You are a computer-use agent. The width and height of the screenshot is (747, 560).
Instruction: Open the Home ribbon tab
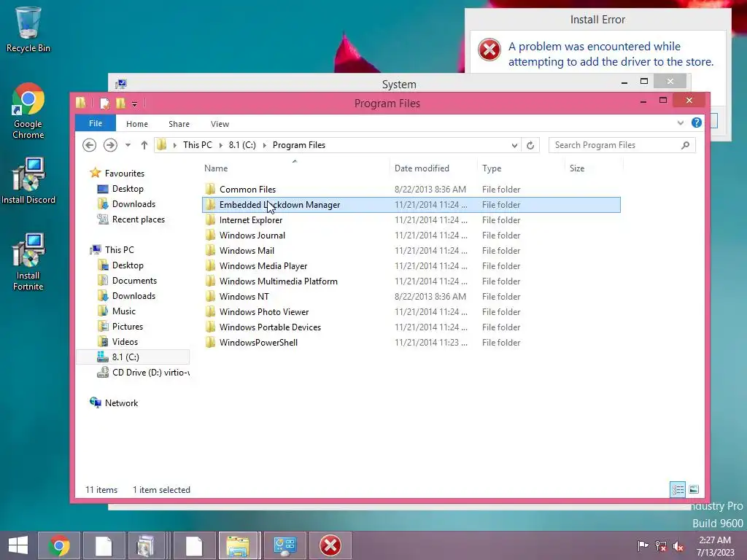coord(136,124)
